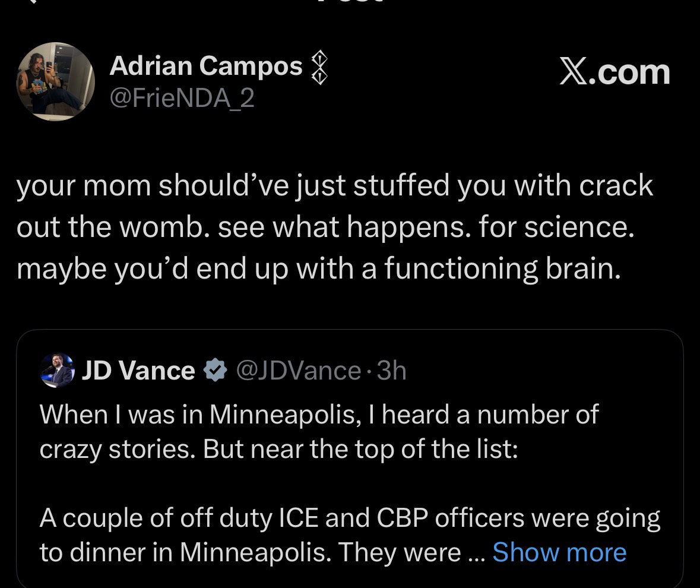
Task: Tap the "A couple of off duty ICE" line
Action: pyautogui.click(x=349, y=518)
